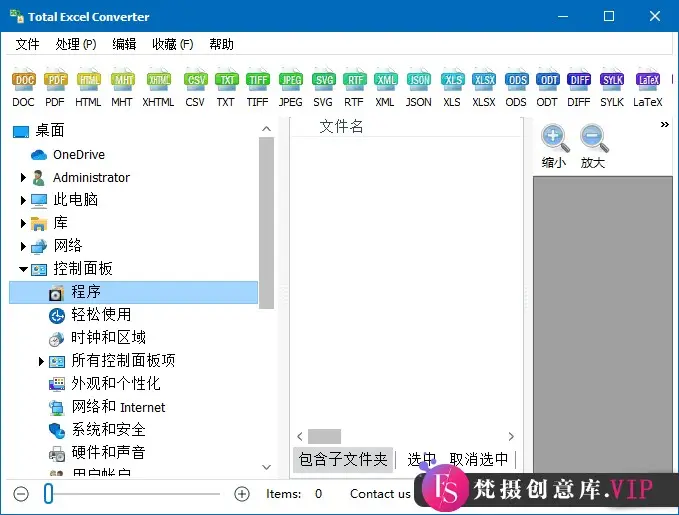Select the DOC output format
This screenshot has width=679, height=515.
tap(23, 87)
